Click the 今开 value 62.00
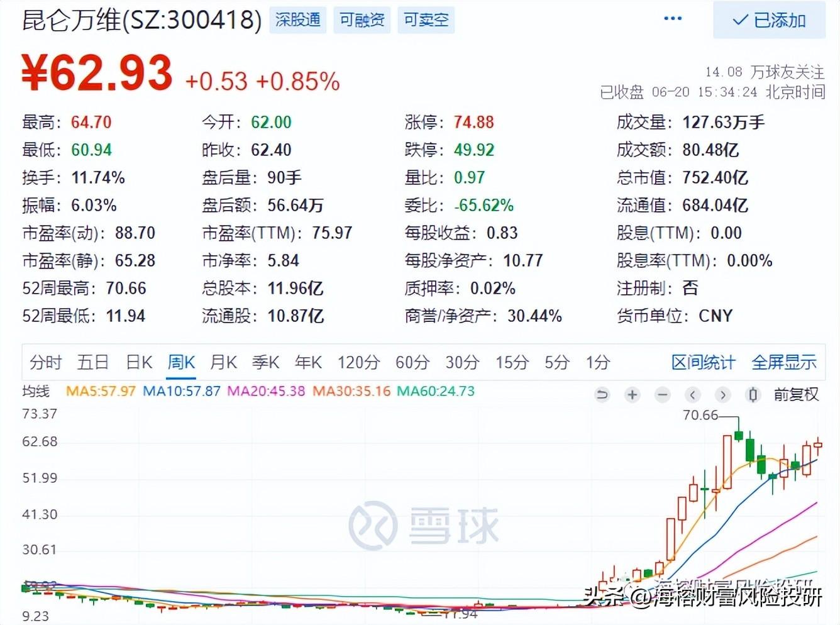Viewport: 840px width, 625px height. [x=271, y=122]
